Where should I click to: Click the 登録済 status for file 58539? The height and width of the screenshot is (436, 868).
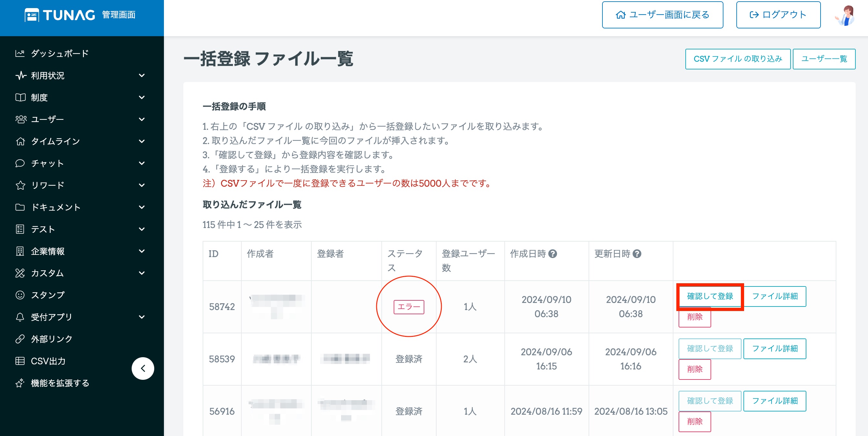pos(409,359)
